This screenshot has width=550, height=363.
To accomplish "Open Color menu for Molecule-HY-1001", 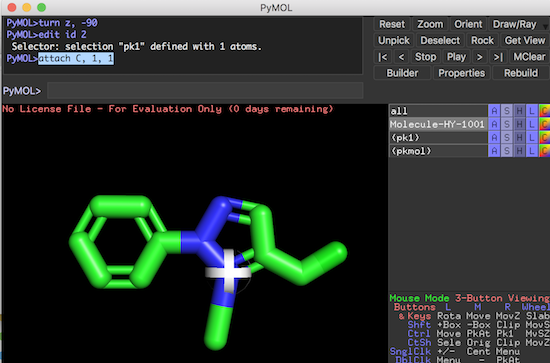I will [544, 124].
